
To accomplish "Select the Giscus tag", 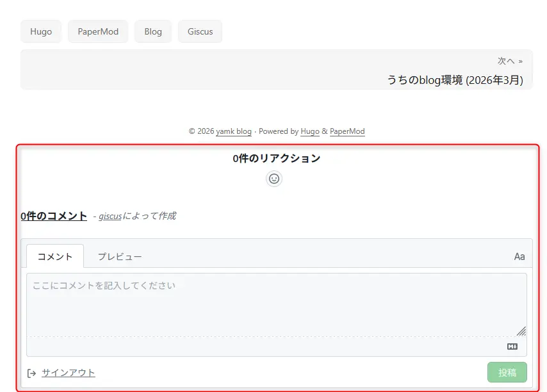I will tap(200, 31).
